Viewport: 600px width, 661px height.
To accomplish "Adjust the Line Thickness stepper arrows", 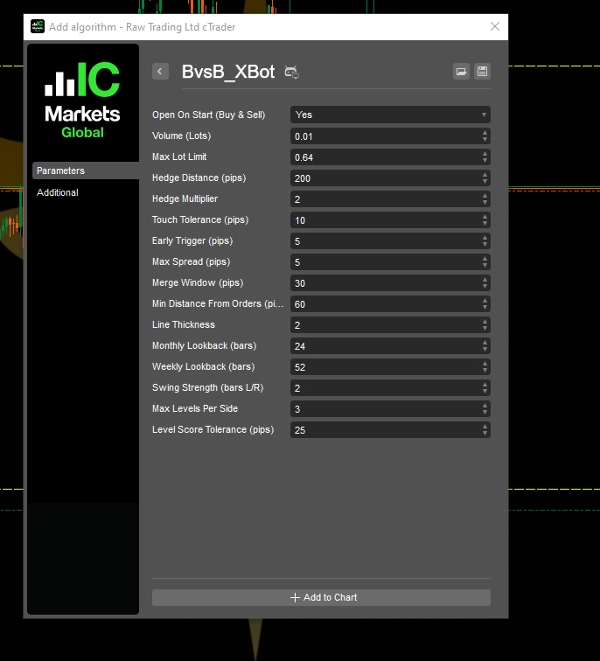I will (485, 325).
